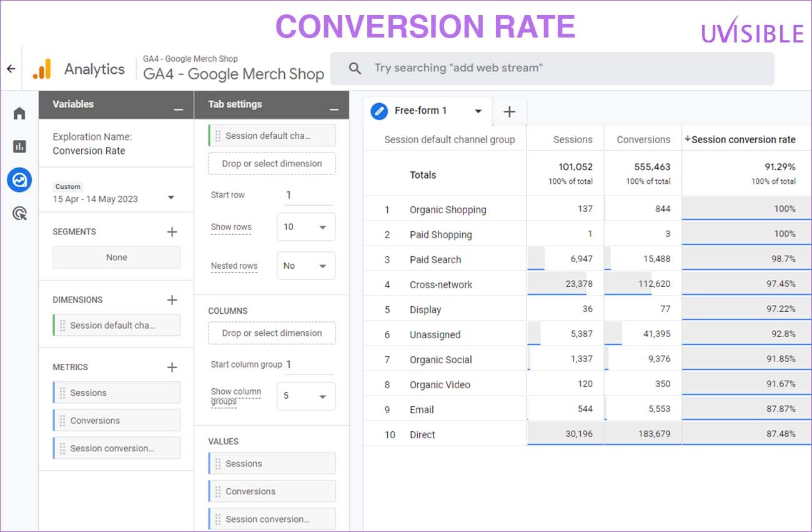Screen dimensions: 812x532
Task: Open the Nested rows dropdown
Action: [306, 266]
